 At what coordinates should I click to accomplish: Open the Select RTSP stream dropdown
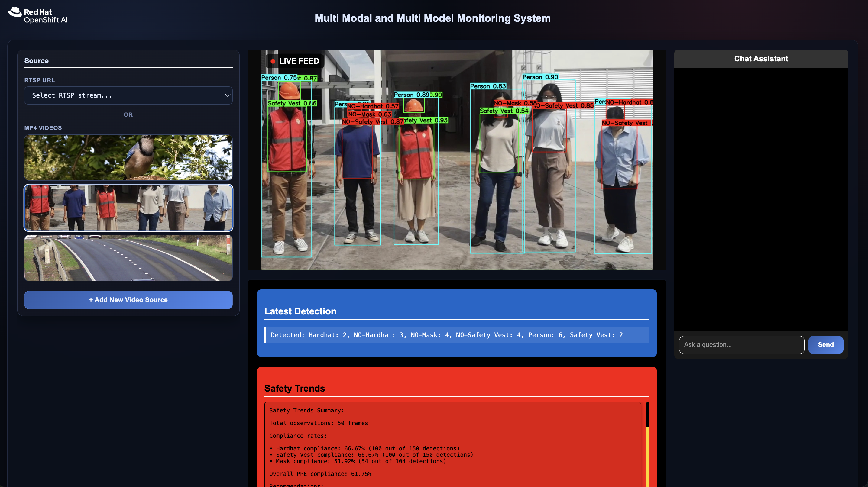[128, 95]
